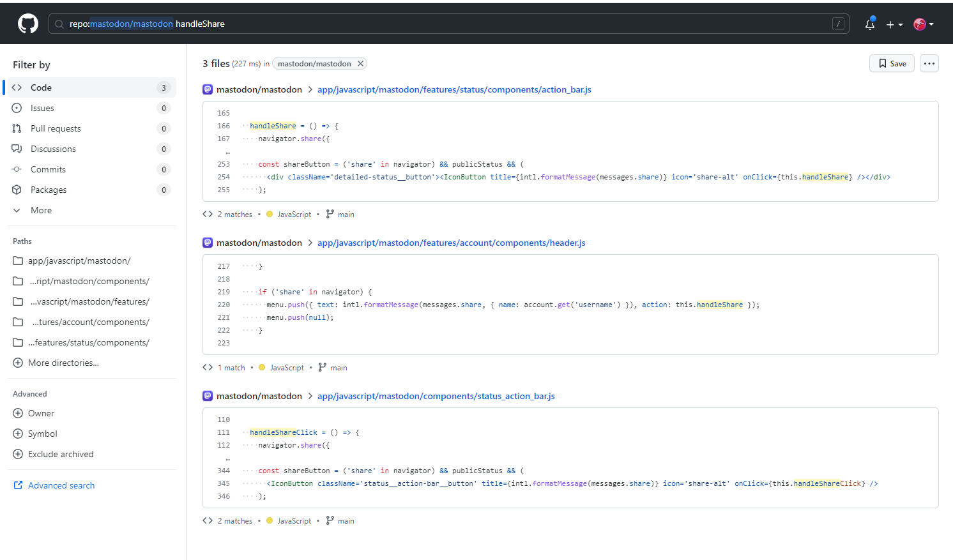Click the Issues count badge
This screenshot has height=560, width=953.
[x=164, y=108]
